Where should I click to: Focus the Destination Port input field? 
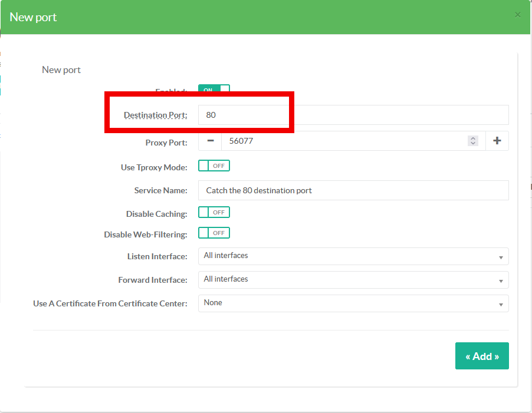tap(353, 115)
